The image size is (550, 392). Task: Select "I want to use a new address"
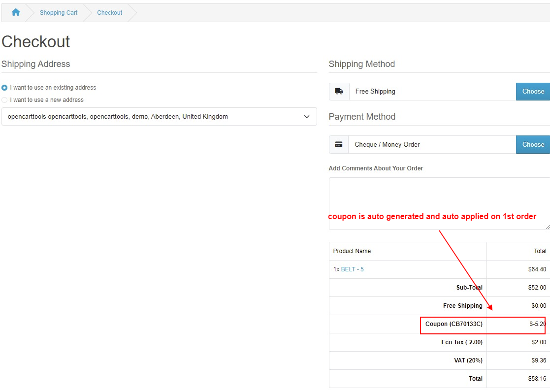(4, 100)
